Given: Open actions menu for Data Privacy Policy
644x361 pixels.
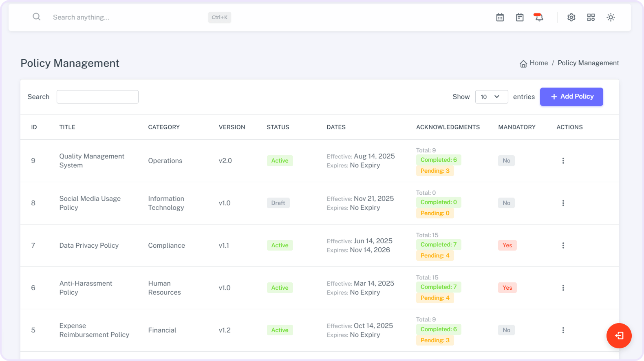Looking at the screenshot, I should pyautogui.click(x=563, y=246).
